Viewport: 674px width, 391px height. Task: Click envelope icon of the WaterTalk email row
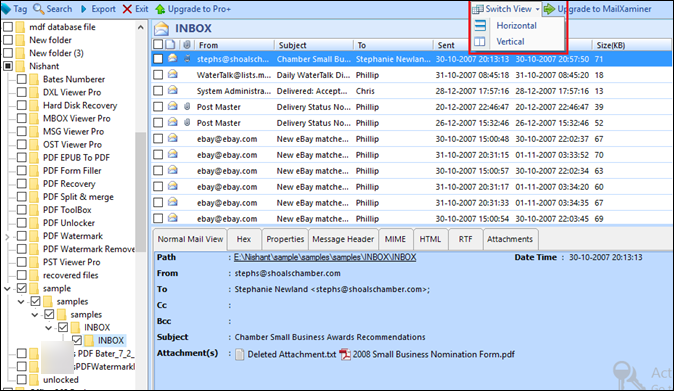(x=172, y=74)
